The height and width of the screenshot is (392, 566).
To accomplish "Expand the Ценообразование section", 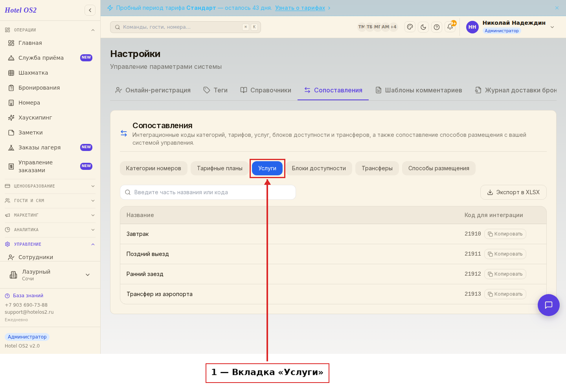I will point(50,186).
